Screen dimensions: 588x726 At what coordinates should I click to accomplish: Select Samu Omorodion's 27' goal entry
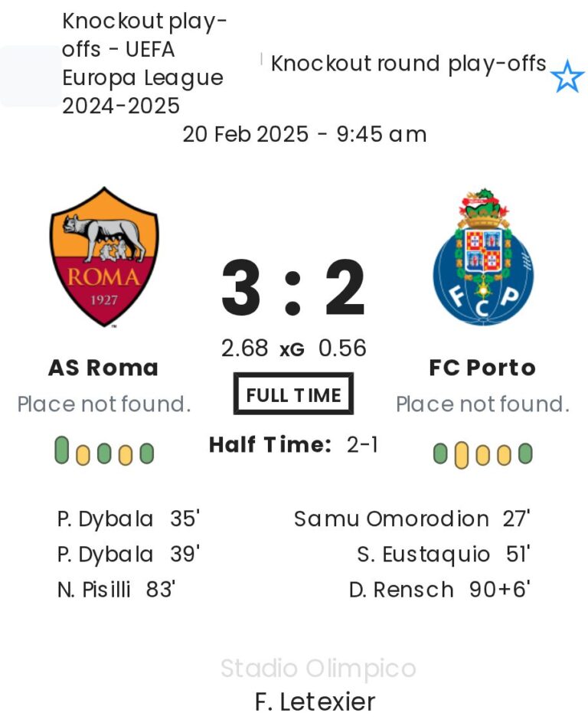coord(412,519)
